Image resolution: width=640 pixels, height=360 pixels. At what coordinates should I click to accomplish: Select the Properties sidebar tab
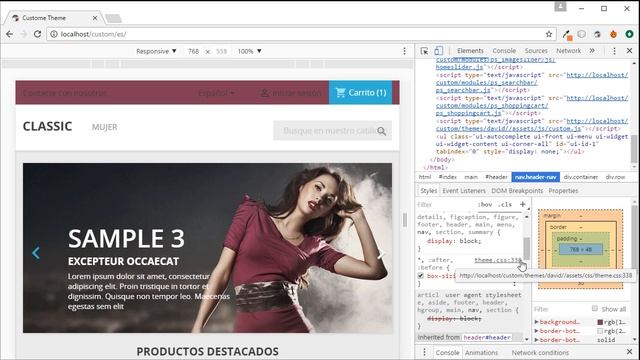pyautogui.click(x=563, y=191)
